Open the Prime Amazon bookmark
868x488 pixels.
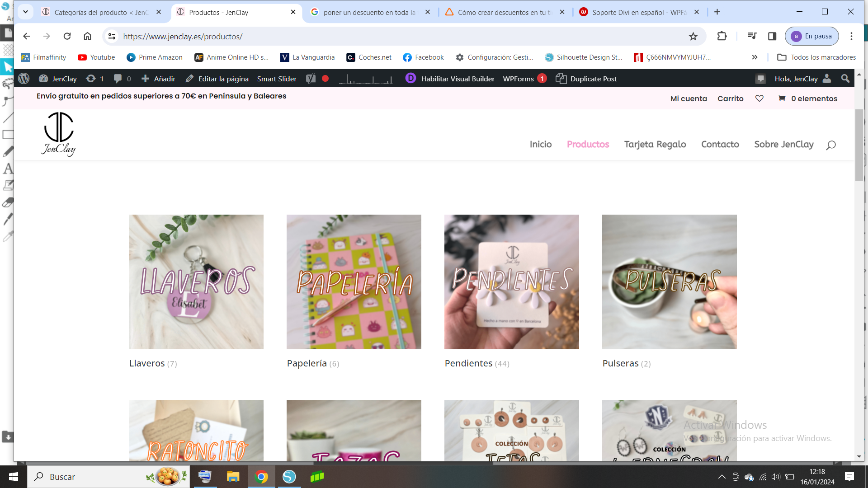tap(155, 57)
